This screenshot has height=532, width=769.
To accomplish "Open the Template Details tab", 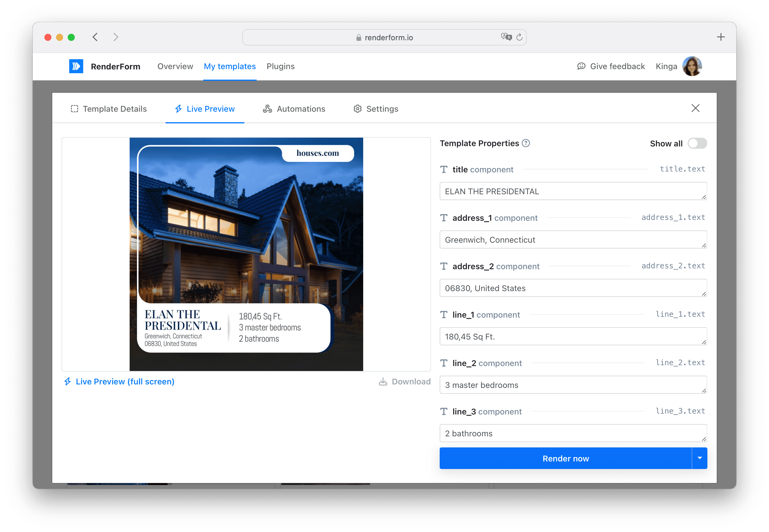I will click(109, 109).
